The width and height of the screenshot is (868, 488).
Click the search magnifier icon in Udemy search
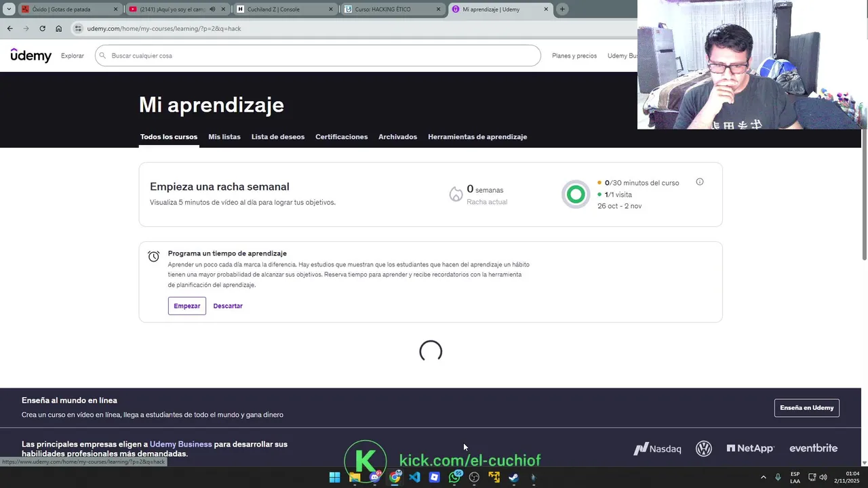103,56
